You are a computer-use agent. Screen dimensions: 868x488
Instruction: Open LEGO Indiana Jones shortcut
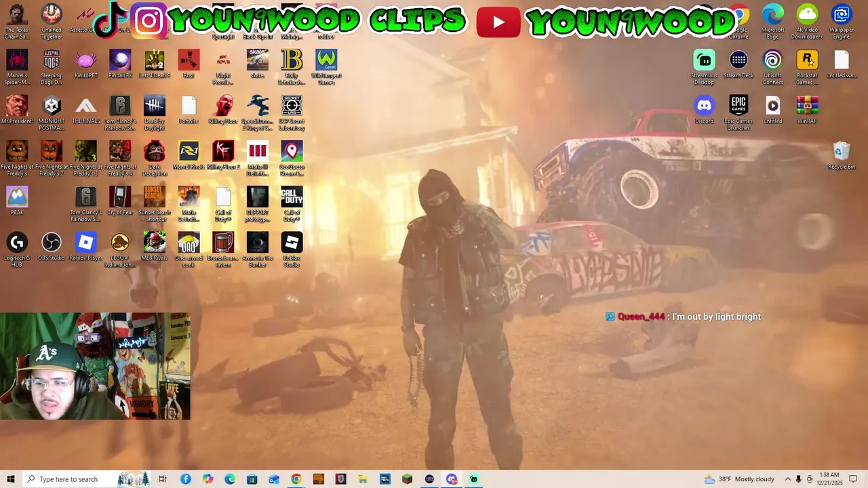coord(120,249)
